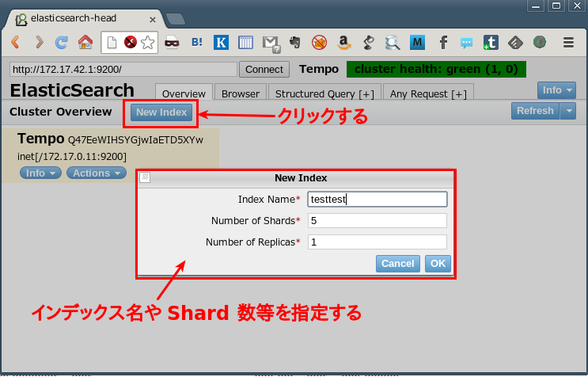Image resolution: width=588 pixels, height=377 pixels.
Task: Open the Tumblr t extension icon
Action: pyautogui.click(x=491, y=43)
